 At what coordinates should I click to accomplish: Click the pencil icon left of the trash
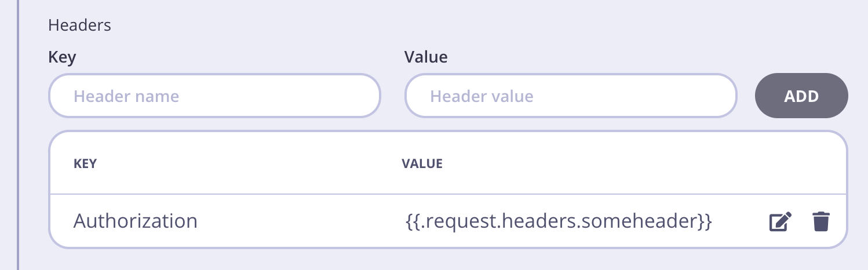pyautogui.click(x=780, y=222)
